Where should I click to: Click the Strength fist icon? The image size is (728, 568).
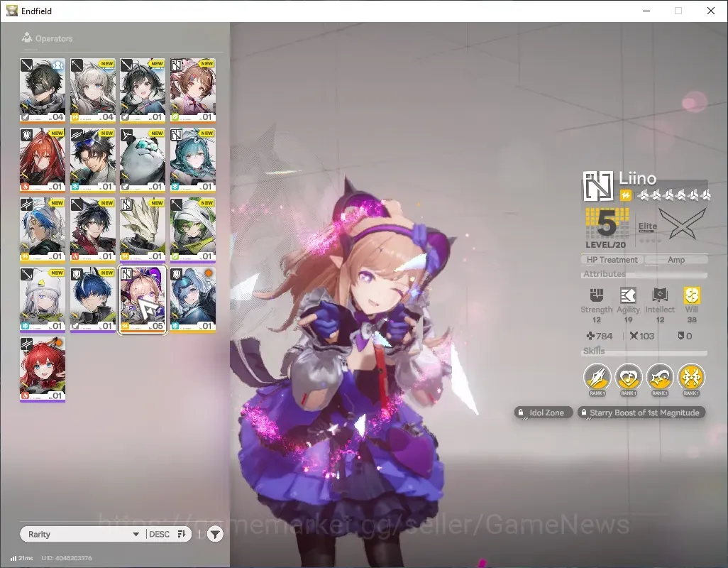tap(597, 295)
